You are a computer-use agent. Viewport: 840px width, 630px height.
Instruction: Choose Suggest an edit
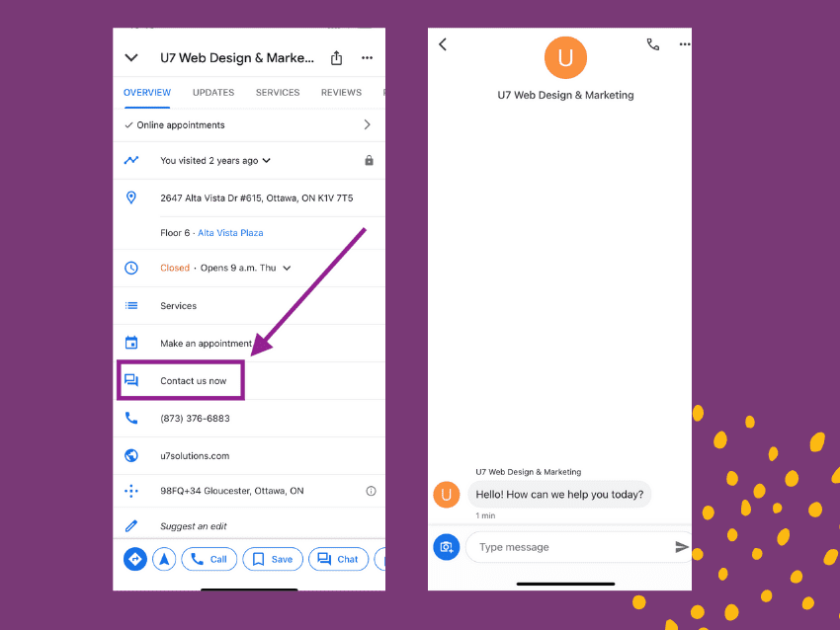click(194, 526)
